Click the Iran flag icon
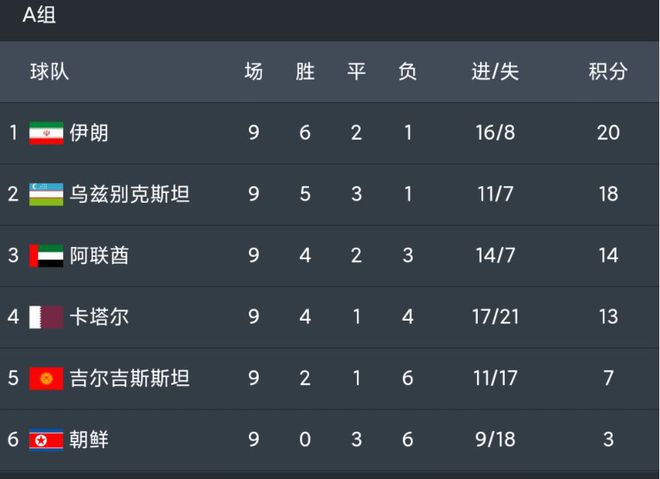This screenshot has height=479, width=660. pyautogui.click(x=46, y=133)
